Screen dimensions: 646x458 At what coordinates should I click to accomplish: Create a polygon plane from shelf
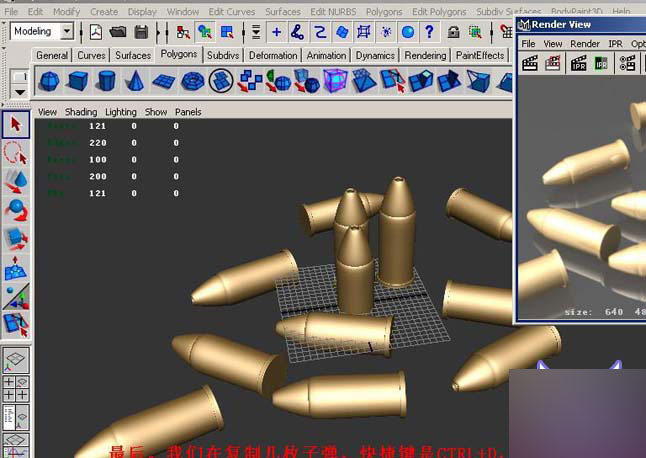pyautogui.click(x=164, y=81)
